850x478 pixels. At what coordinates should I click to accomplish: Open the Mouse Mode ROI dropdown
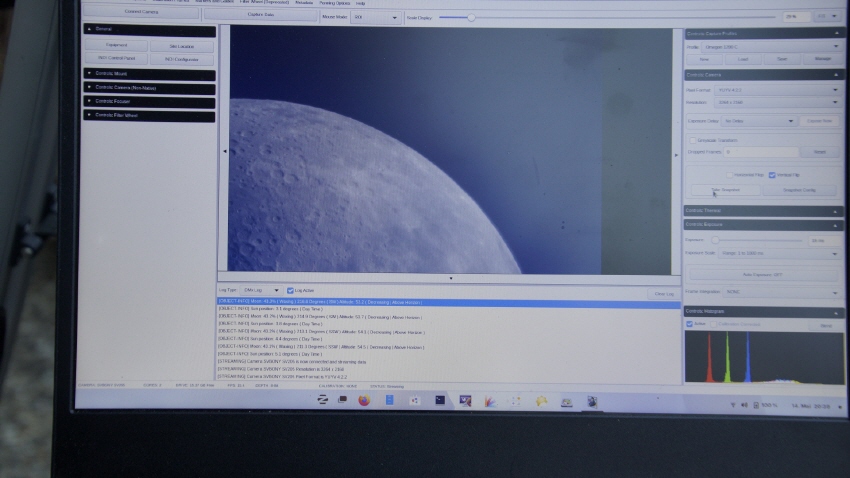[x=375, y=17]
